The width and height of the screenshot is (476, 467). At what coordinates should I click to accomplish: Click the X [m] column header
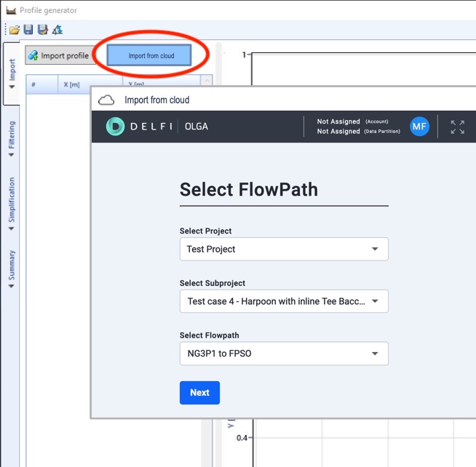[90, 84]
